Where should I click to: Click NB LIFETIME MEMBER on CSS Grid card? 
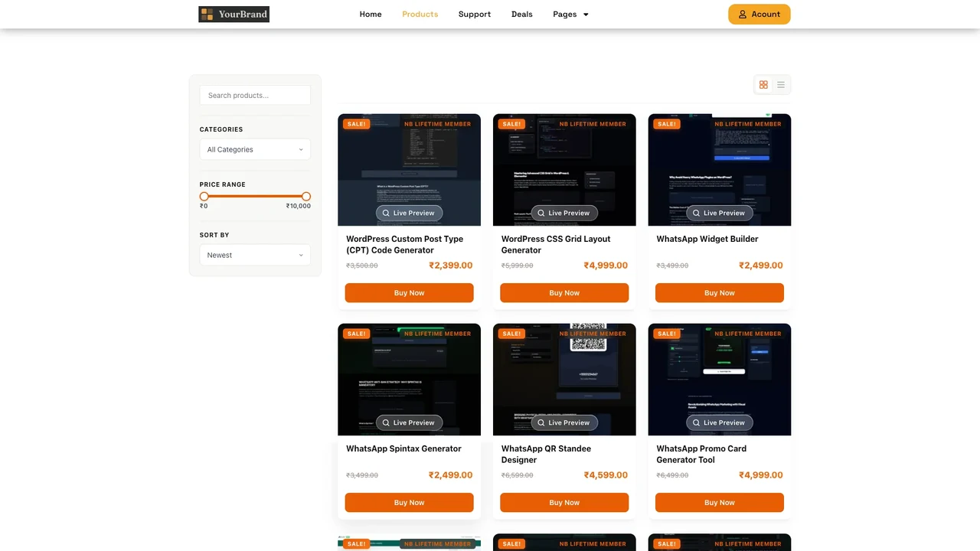[593, 124]
